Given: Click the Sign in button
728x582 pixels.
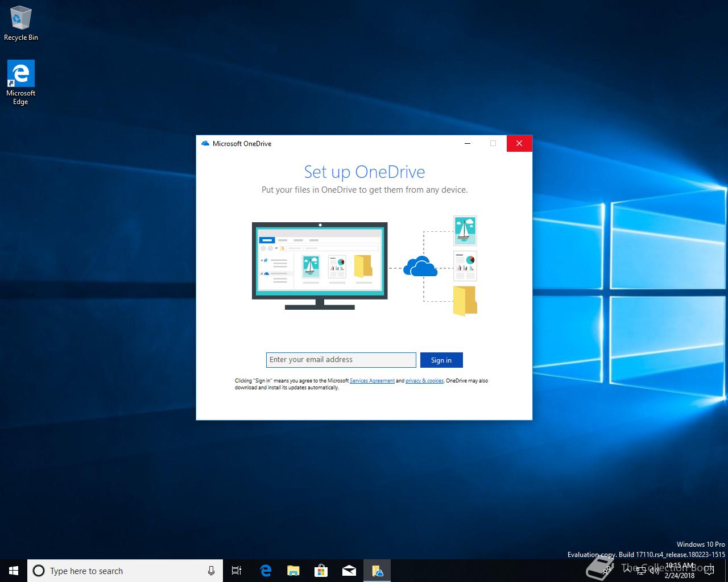Looking at the screenshot, I should [x=441, y=360].
